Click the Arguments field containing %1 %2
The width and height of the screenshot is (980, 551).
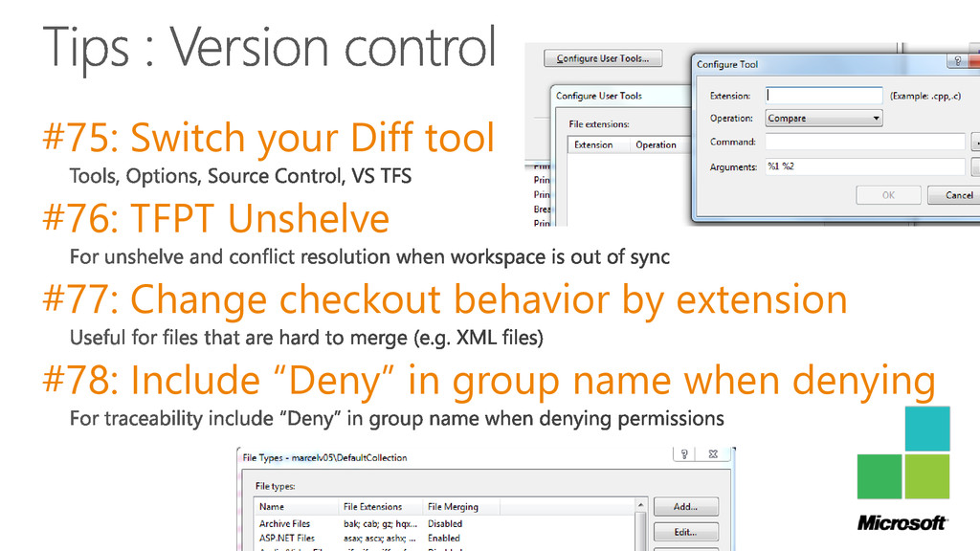864,166
